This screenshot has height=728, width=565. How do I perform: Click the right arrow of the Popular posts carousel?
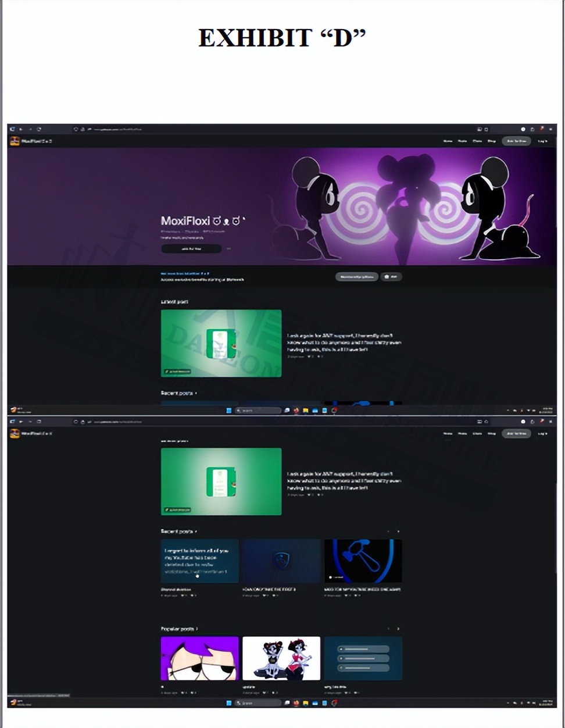coord(398,629)
